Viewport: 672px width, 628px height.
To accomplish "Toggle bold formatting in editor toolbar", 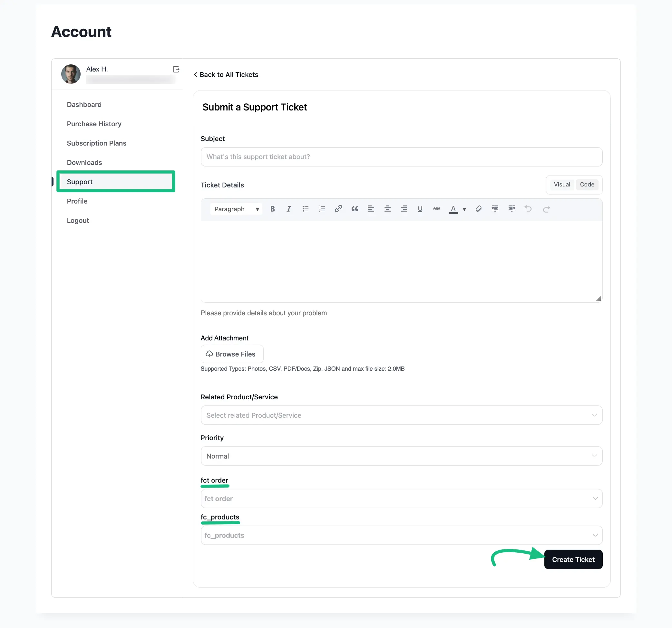I will 272,209.
